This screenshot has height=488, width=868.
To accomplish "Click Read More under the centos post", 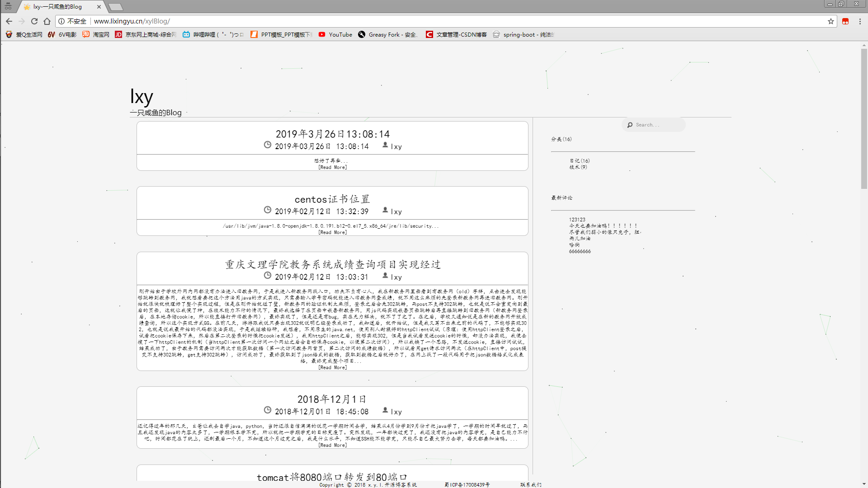I will tap(332, 233).
